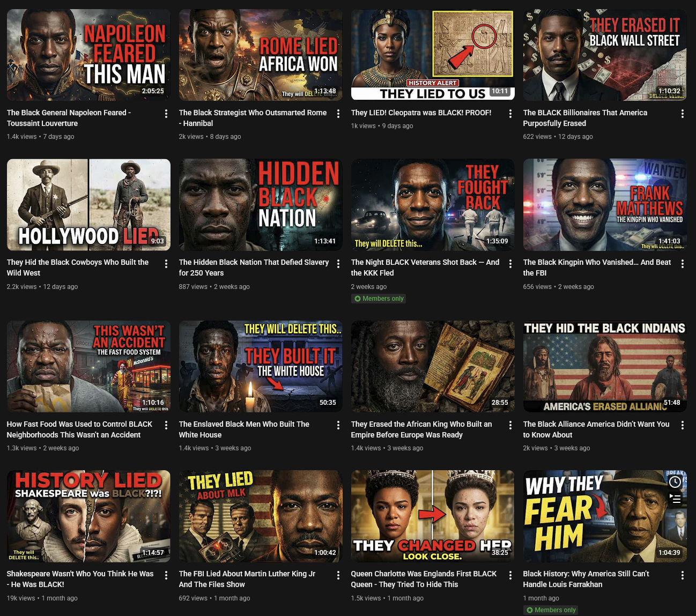Click title 'They LIED! Cleopatra was BLACK! PROOF!'
The image size is (696, 616).
[x=421, y=113]
